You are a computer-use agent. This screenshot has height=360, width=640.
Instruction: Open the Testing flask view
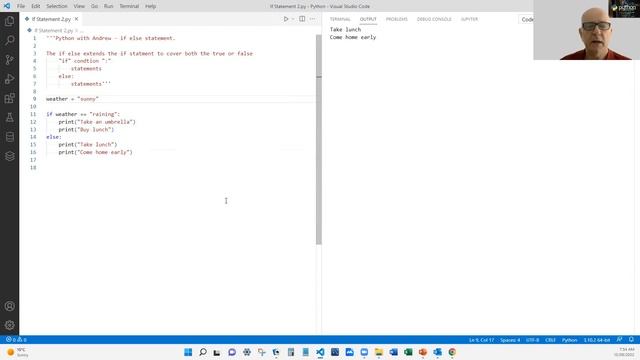(x=9, y=118)
